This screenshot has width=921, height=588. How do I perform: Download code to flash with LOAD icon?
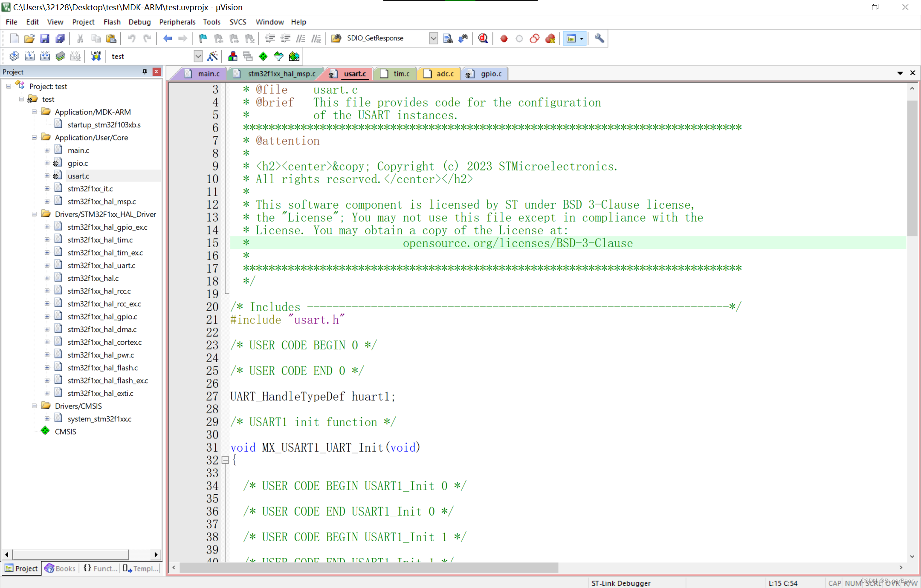pos(96,56)
